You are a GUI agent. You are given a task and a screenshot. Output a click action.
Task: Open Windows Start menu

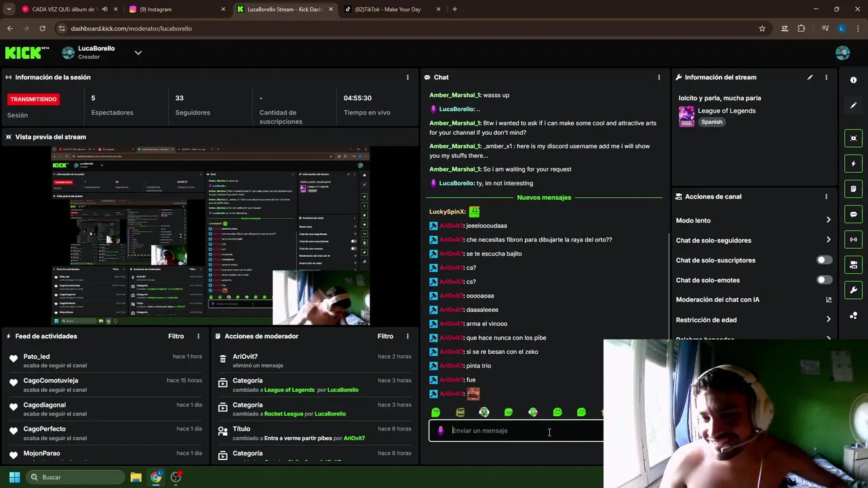pos(14,477)
